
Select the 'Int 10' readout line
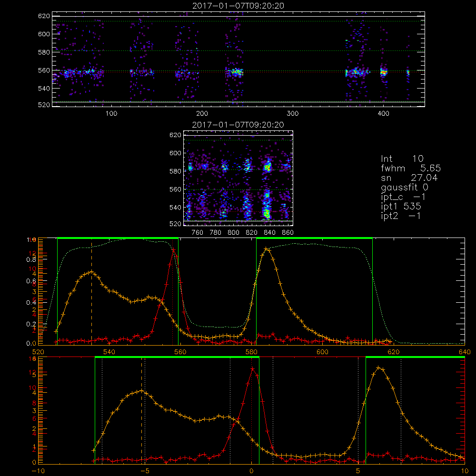402,159
